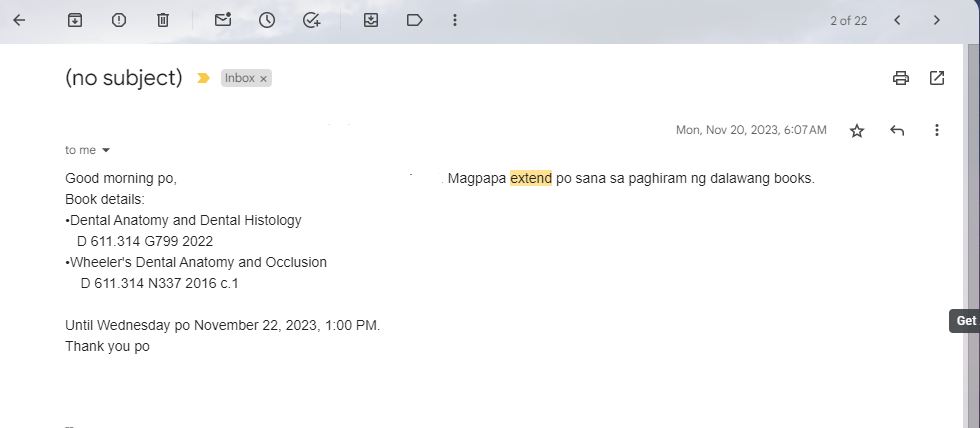Click call number 'D 611.314 G799 2022'
Image resolution: width=980 pixels, height=428 pixels.
tap(145, 241)
